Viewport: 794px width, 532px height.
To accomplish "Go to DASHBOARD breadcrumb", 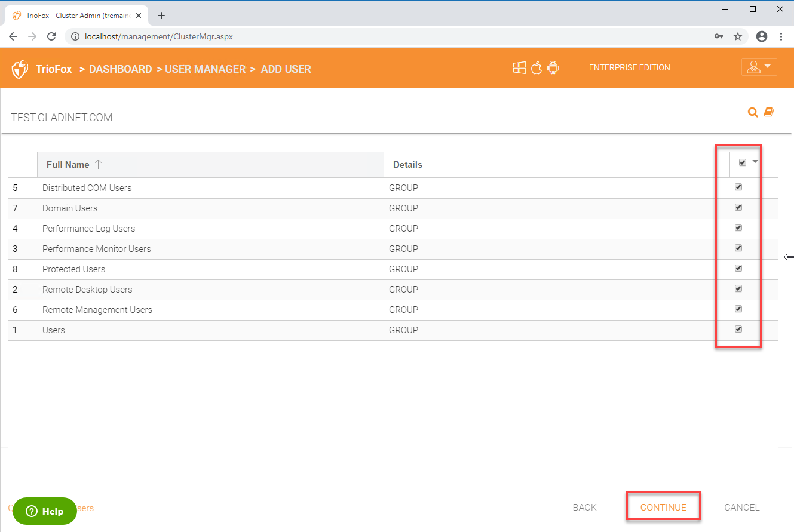I will coord(120,69).
